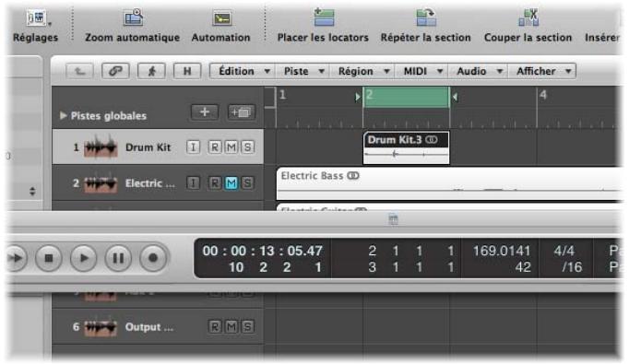This screenshot has height=364, width=629.
Task: Click the fast forward transport button
Action: (16, 258)
